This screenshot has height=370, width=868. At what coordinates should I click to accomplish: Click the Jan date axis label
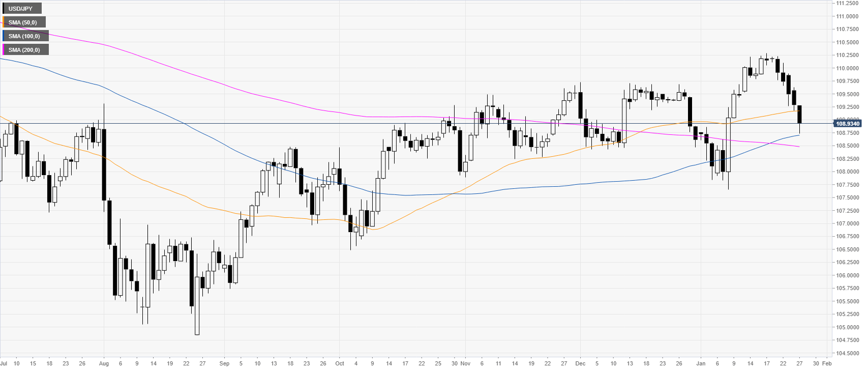[701, 363]
